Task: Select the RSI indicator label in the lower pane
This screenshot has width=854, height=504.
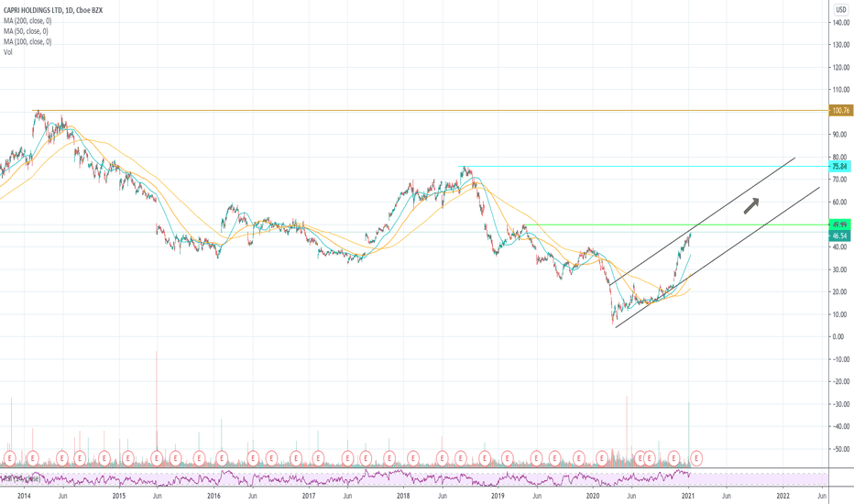Action: click(x=21, y=478)
